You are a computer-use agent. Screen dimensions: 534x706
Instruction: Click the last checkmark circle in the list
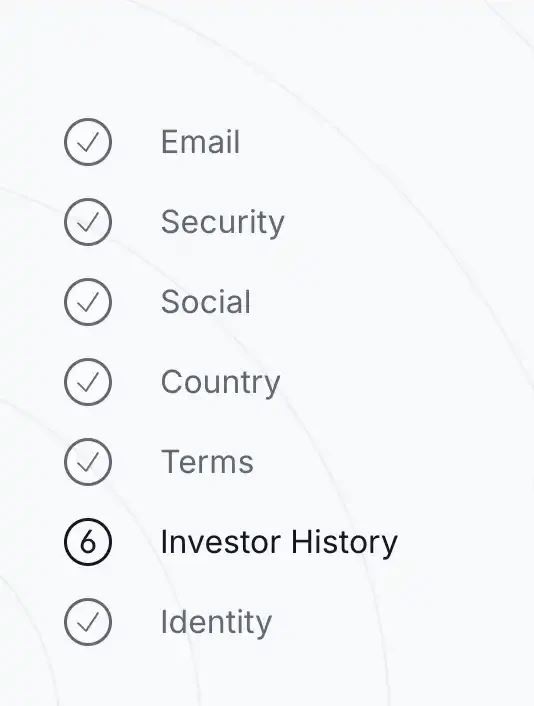coord(88,622)
